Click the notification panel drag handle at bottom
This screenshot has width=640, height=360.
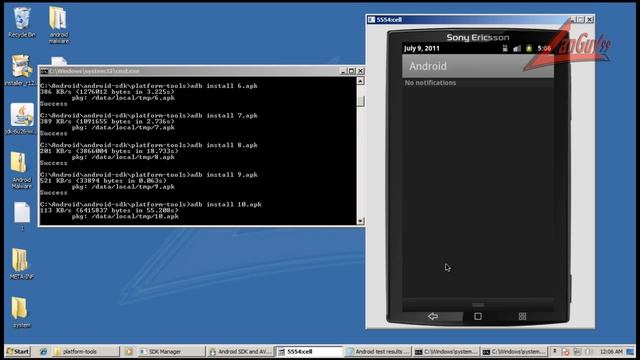pyautogui.click(x=478, y=305)
